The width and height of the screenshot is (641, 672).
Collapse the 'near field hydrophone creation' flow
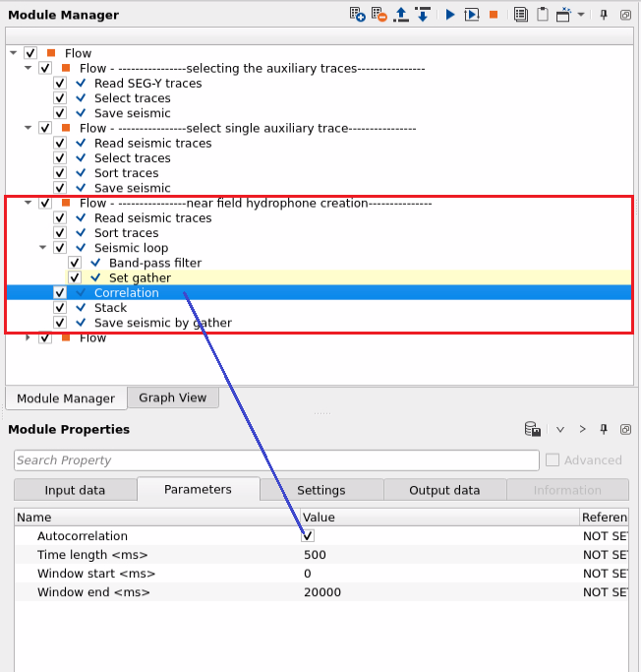point(28,203)
